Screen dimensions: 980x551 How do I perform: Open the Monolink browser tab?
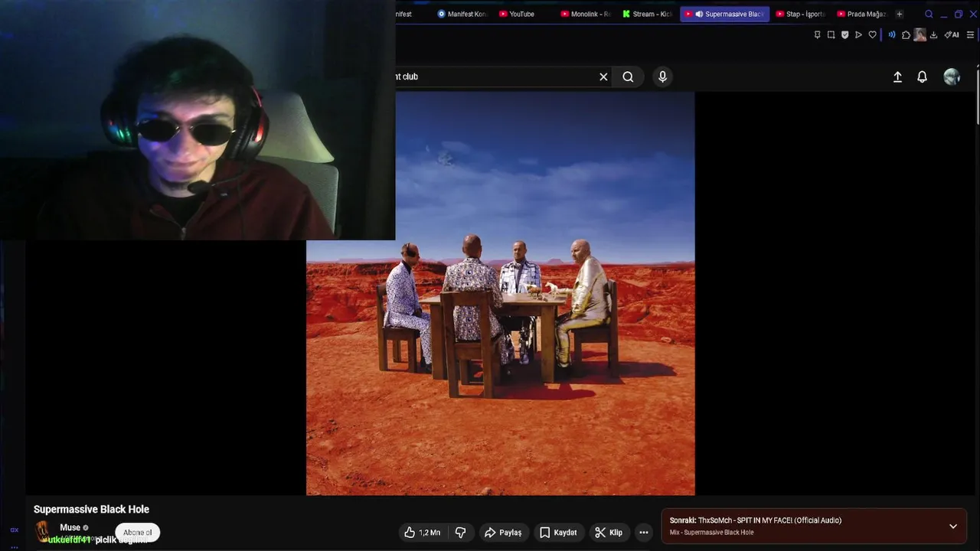[586, 14]
